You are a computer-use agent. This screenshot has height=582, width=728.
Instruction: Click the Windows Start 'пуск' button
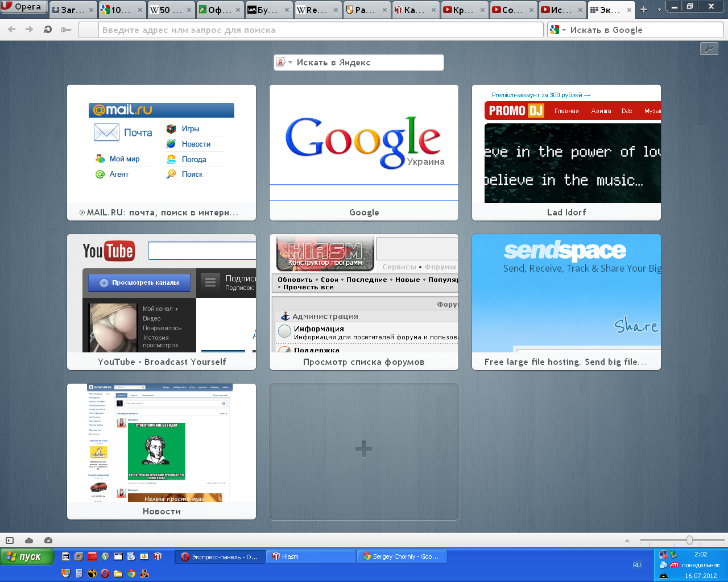(27, 556)
